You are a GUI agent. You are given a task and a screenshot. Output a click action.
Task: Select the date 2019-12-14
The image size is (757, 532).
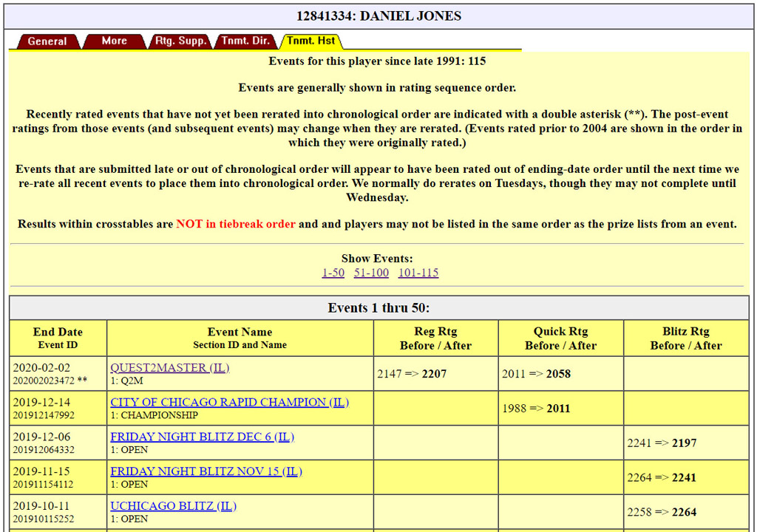click(41, 402)
